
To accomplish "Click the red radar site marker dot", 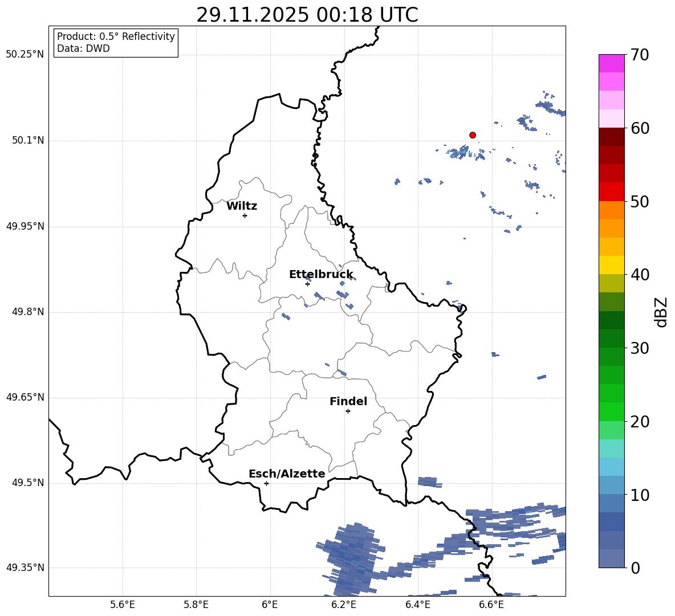I will [x=472, y=135].
